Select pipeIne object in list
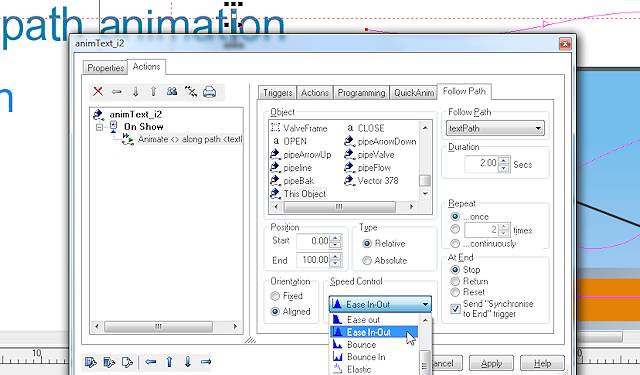The width and height of the screenshot is (640, 375). [x=291, y=168]
